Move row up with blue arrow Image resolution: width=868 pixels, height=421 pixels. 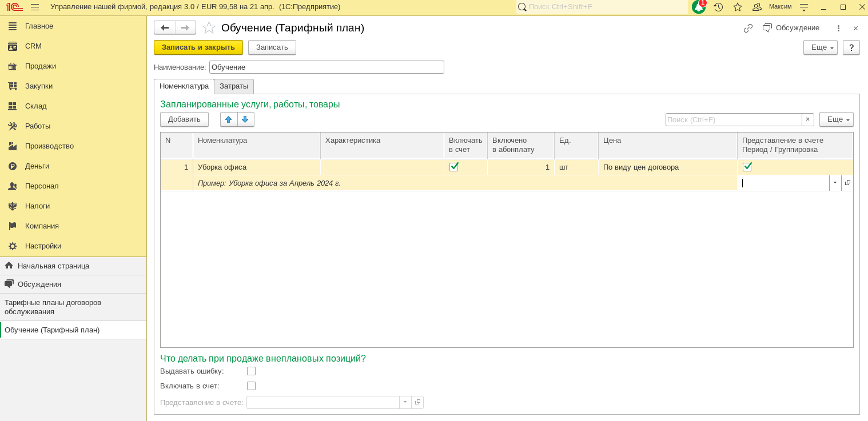coord(229,119)
